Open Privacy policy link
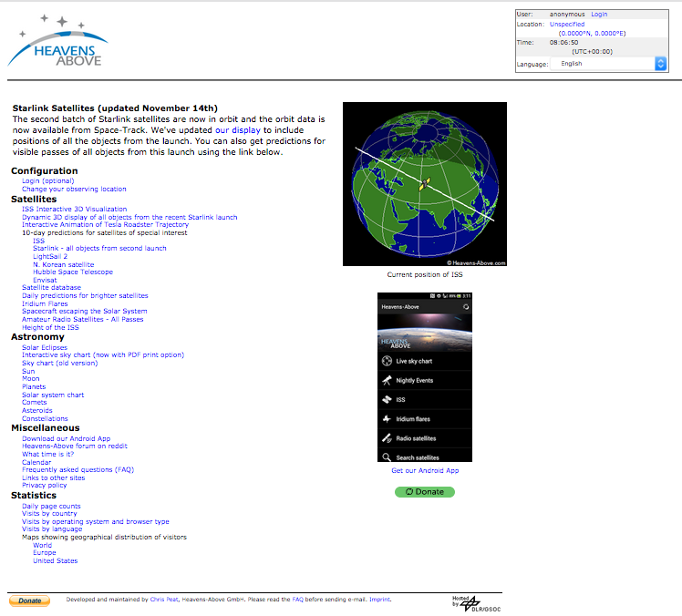 (x=45, y=486)
